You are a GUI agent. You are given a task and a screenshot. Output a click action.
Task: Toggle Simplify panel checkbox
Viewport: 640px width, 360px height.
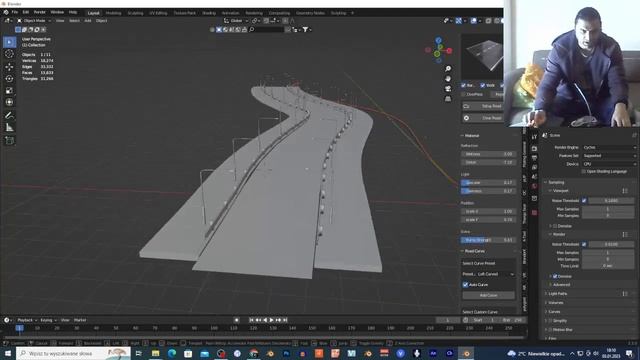pos(551,321)
